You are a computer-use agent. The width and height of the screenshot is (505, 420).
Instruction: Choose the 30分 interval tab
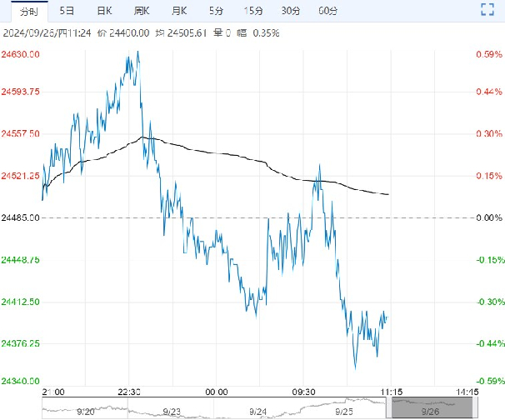291,11
